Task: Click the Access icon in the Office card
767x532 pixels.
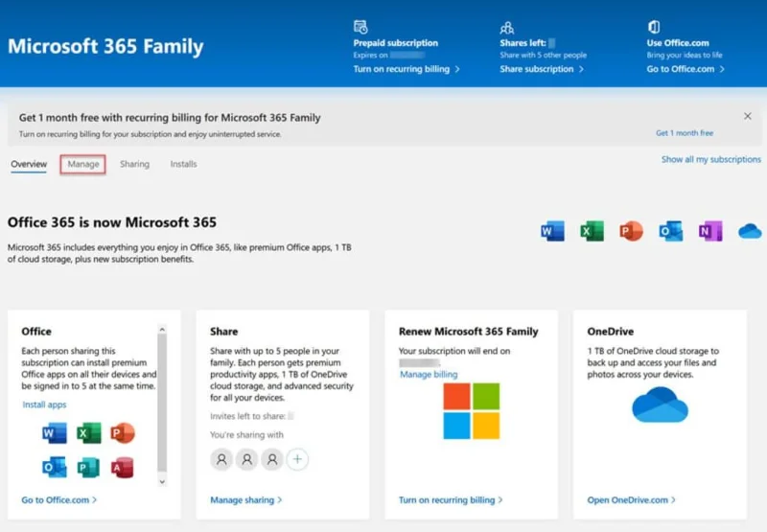Action: pos(123,467)
